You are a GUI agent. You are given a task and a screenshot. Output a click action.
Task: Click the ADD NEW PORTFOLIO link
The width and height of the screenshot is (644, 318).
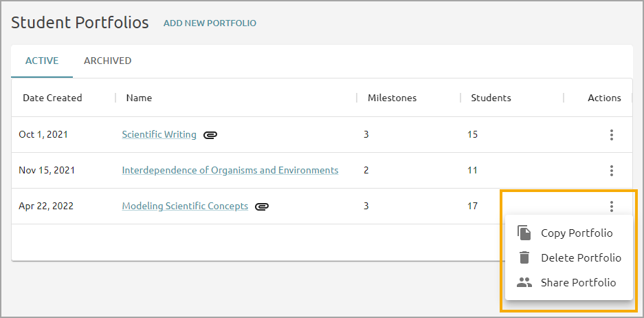[210, 23]
